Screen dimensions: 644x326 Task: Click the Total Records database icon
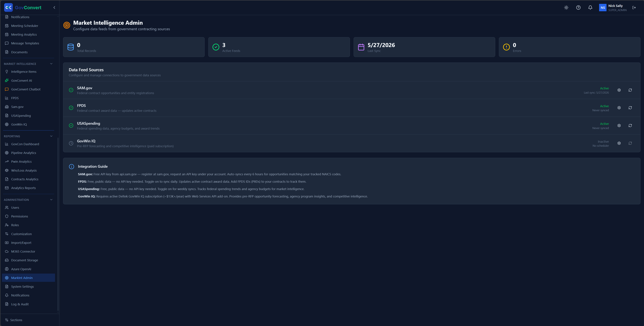coord(71,47)
